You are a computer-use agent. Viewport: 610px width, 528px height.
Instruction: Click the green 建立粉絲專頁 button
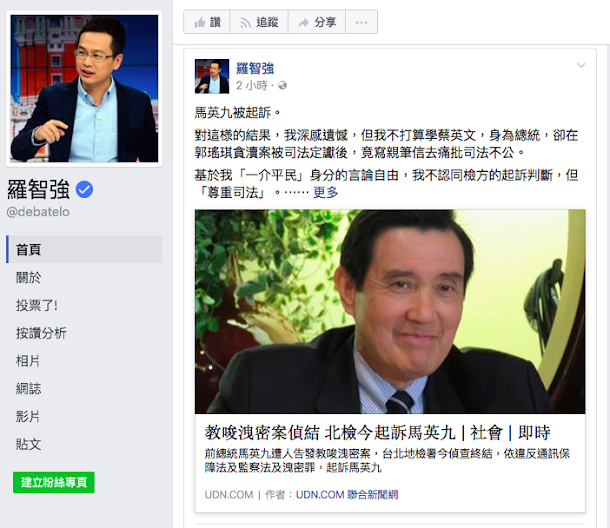[x=54, y=482]
